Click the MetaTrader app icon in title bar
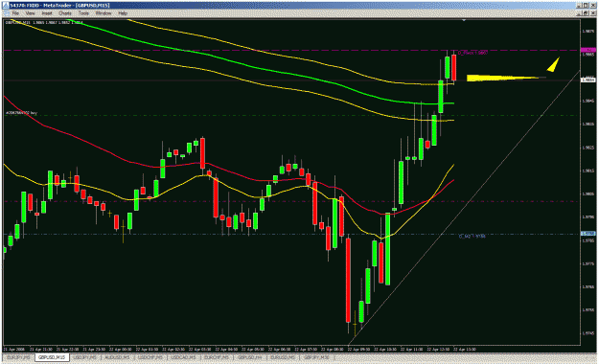Viewport: 599px width, 364px height. (6, 6)
